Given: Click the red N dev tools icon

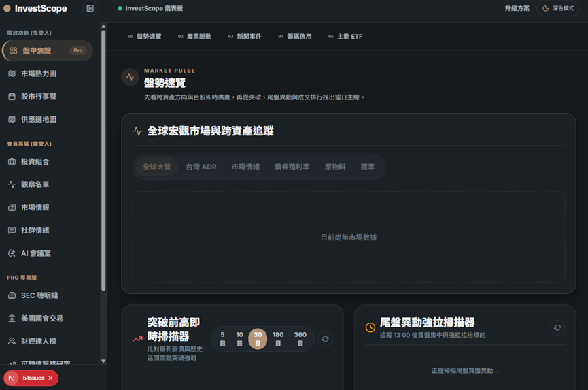Looking at the screenshot, I should click(12, 378).
